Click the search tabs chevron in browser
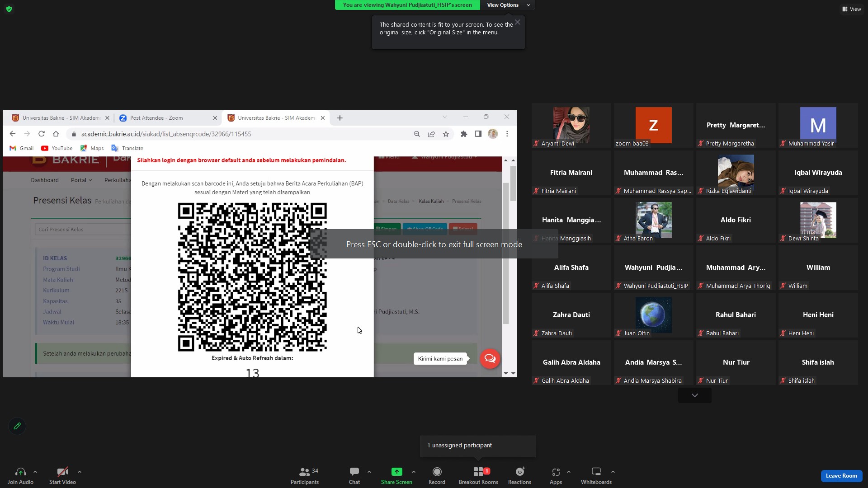This screenshot has height=488, width=868. click(445, 117)
